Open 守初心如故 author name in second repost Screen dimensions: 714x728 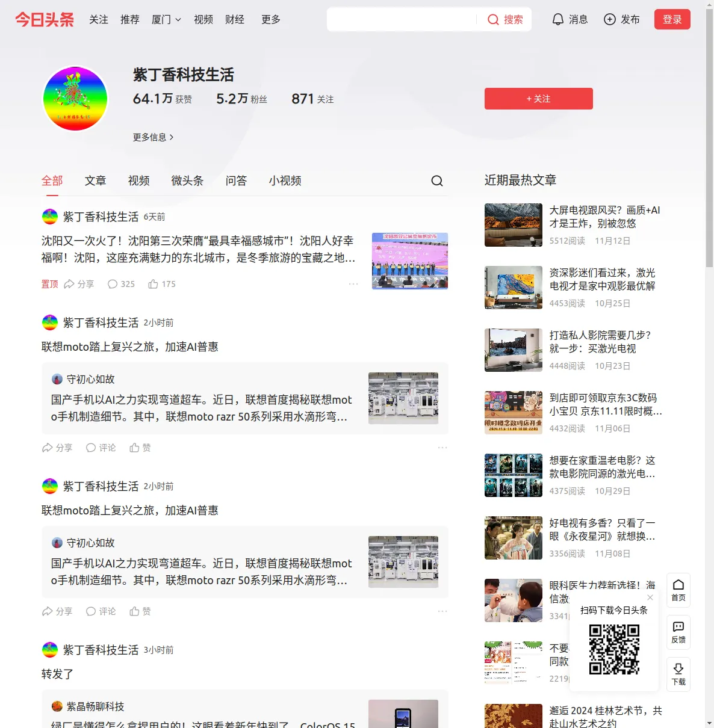pyautogui.click(x=91, y=543)
